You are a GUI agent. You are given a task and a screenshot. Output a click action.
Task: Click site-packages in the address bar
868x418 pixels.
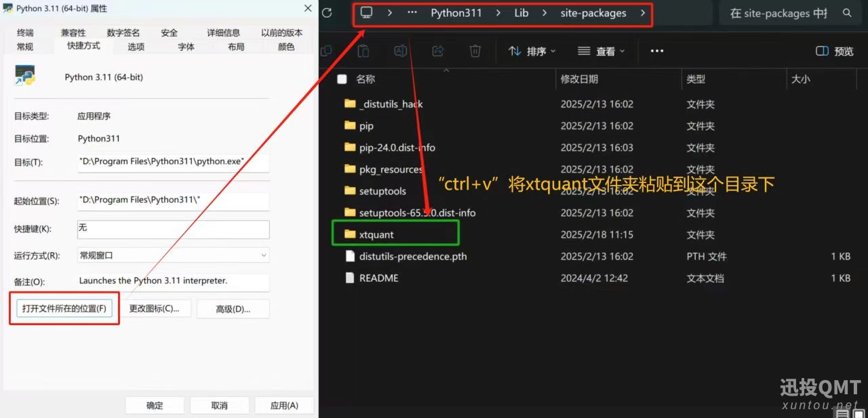[593, 13]
